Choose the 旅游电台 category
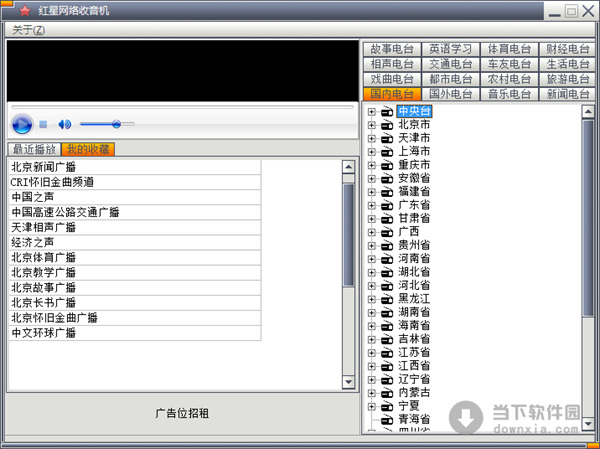Image resolution: width=600 pixels, height=449 pixels. (567, 79)
